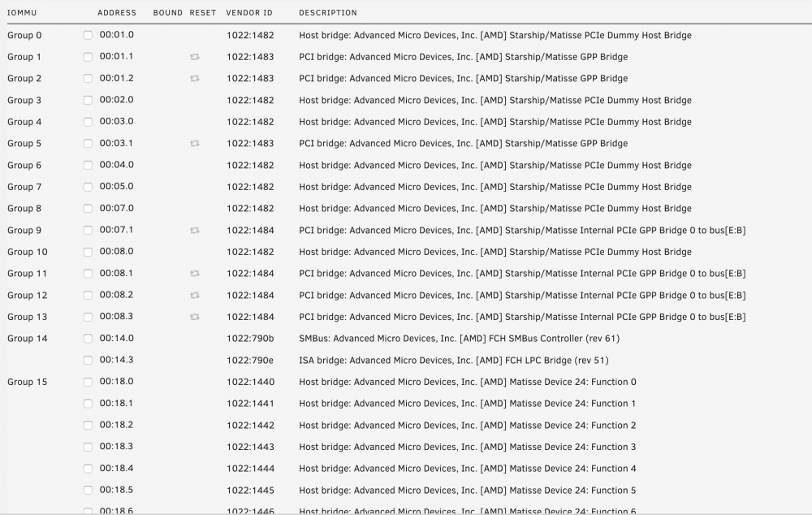The height and width of the screenshot is (515, 812).
Task: Select the Group 15 label
Action: pyautogui.click(x=28, y=382)
